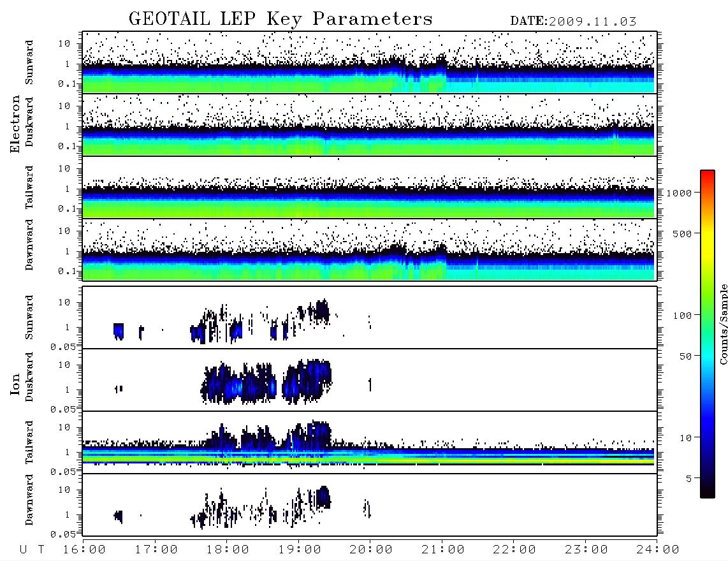
Task: Select the Ion Dawnward panel label
Action: pos(29,500)
